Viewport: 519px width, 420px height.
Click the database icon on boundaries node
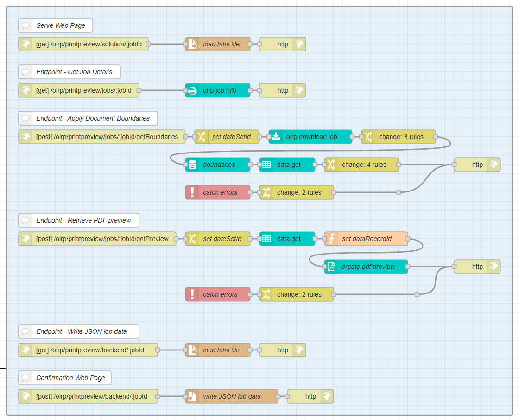point(192,165)
